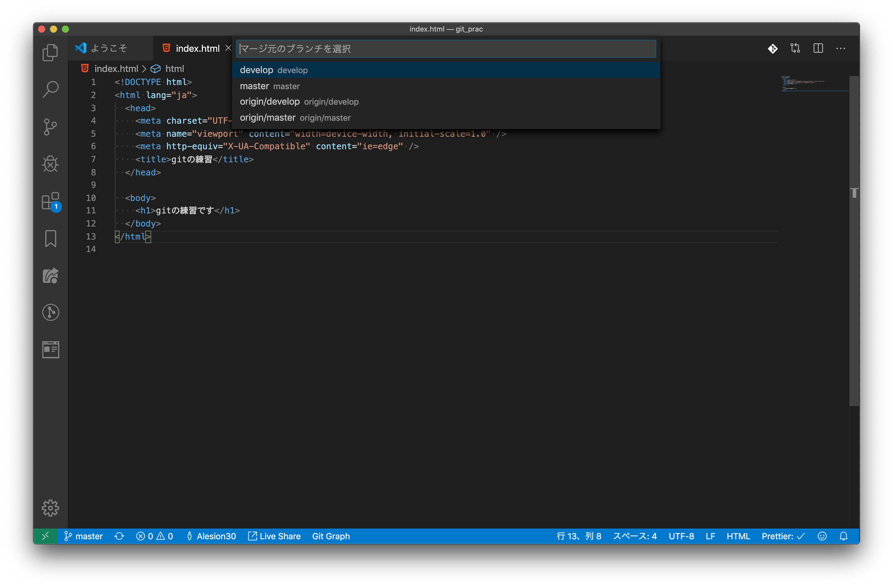This screenshot has height=588, width=893.
Task: Choose develop branch to merge from
Action: (x=446, y=70)
